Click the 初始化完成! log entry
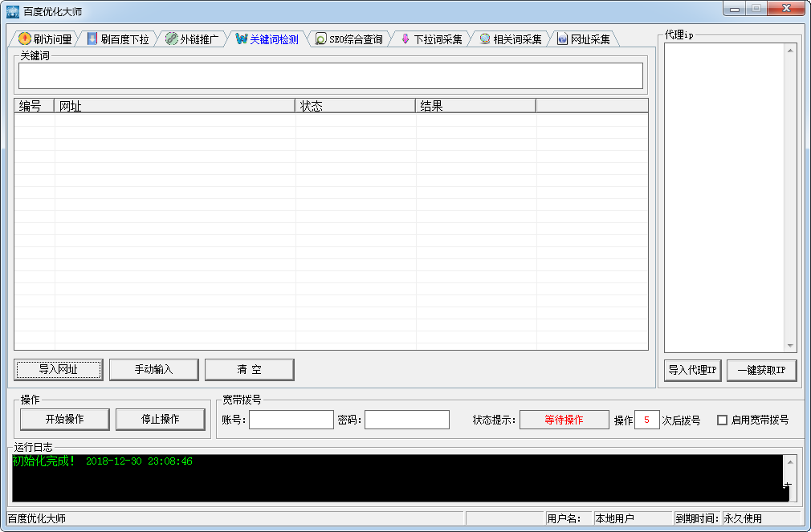Viewport: 811px width, 532px height. pos(44,461)
